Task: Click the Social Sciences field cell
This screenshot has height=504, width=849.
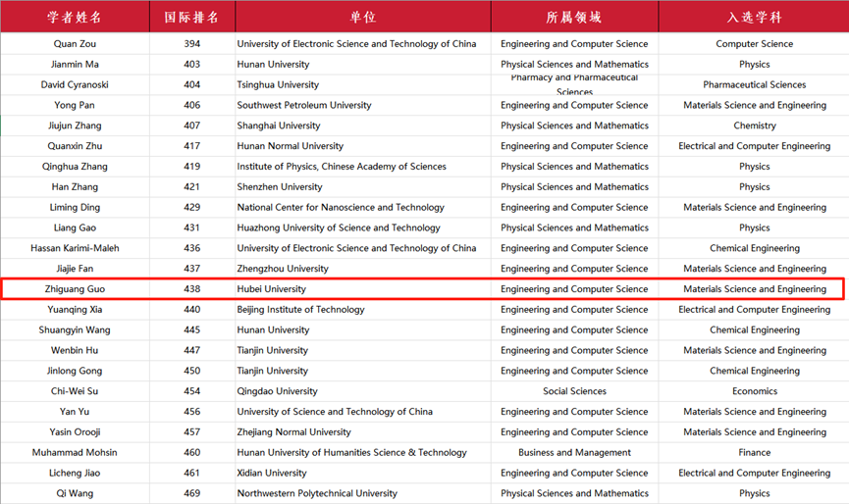Action: click(574, 391)
